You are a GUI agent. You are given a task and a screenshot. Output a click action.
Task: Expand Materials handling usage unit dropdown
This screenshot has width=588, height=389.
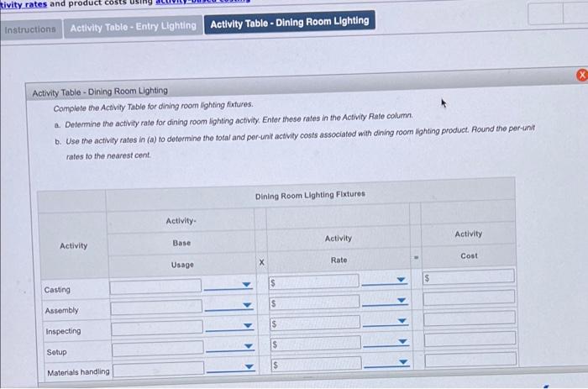[231, 368]
